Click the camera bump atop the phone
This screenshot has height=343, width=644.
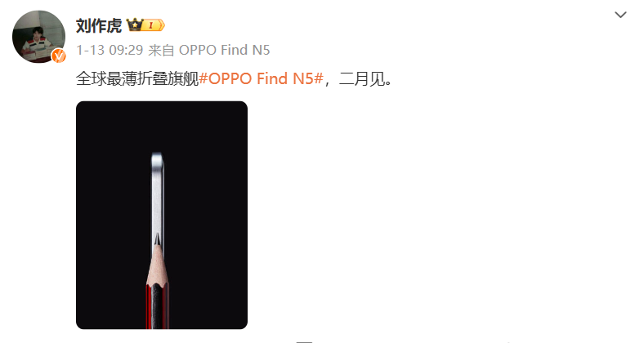(x=158, y=159)
